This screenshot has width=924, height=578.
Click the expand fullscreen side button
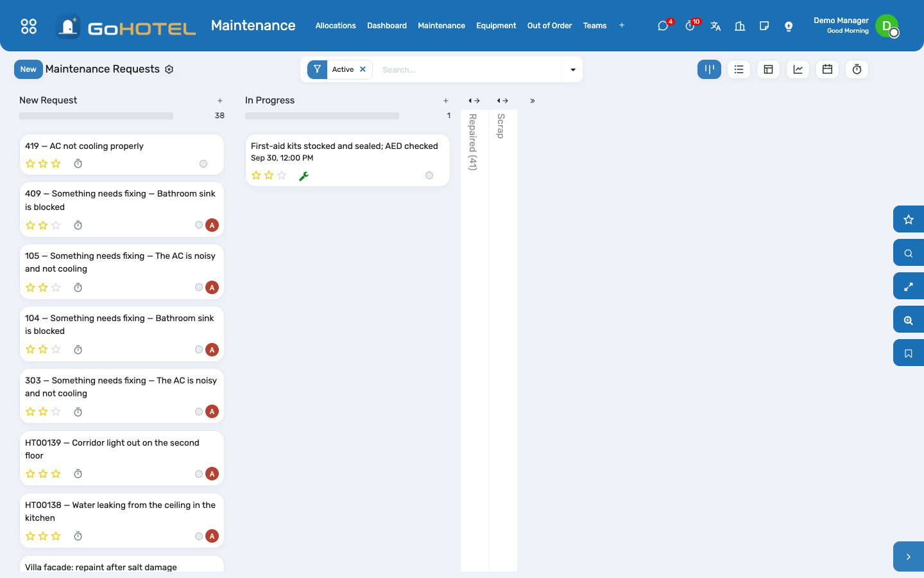(x=909, y=286)
